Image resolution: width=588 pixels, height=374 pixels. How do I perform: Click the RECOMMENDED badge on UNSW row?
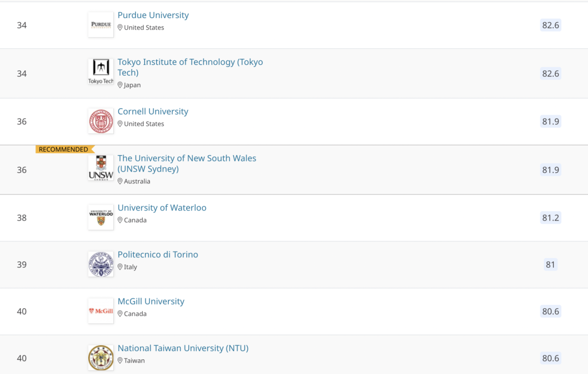[x=64, y=149]
